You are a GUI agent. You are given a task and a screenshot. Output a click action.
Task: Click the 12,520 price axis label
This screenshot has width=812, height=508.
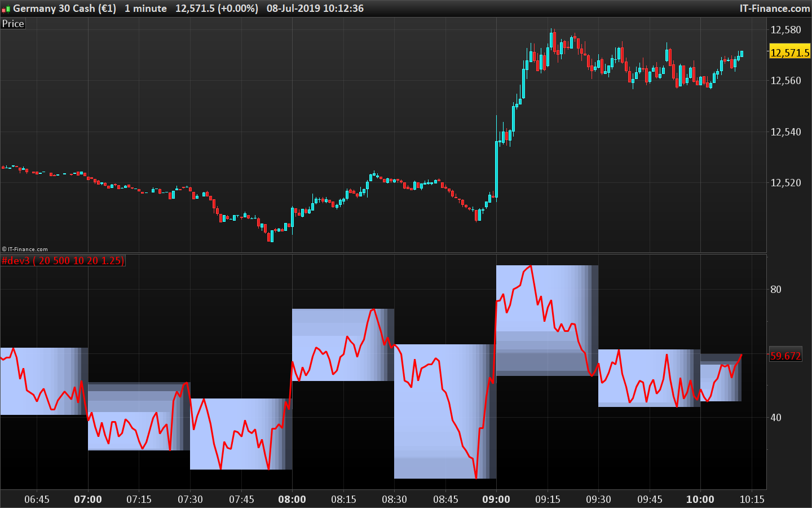point(785,183)
